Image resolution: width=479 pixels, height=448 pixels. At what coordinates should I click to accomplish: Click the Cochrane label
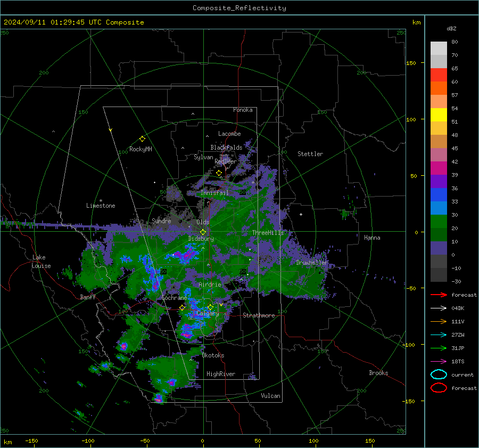pos(174,298)
